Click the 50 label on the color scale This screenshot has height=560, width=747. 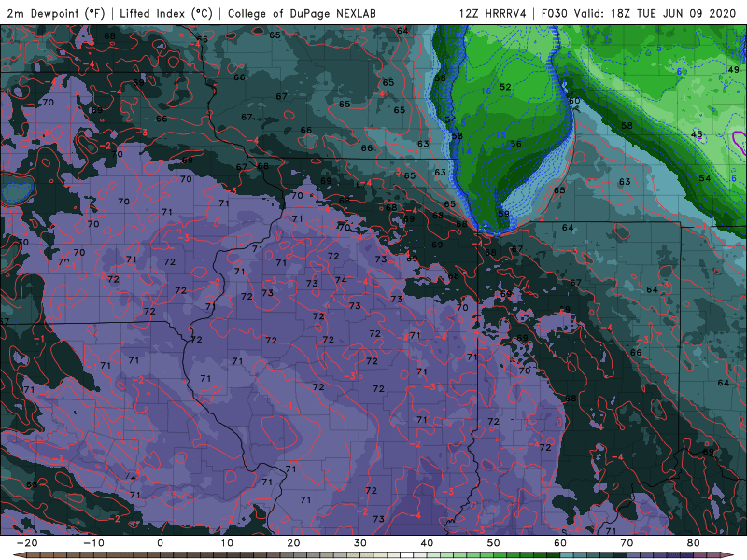(494, 543)
